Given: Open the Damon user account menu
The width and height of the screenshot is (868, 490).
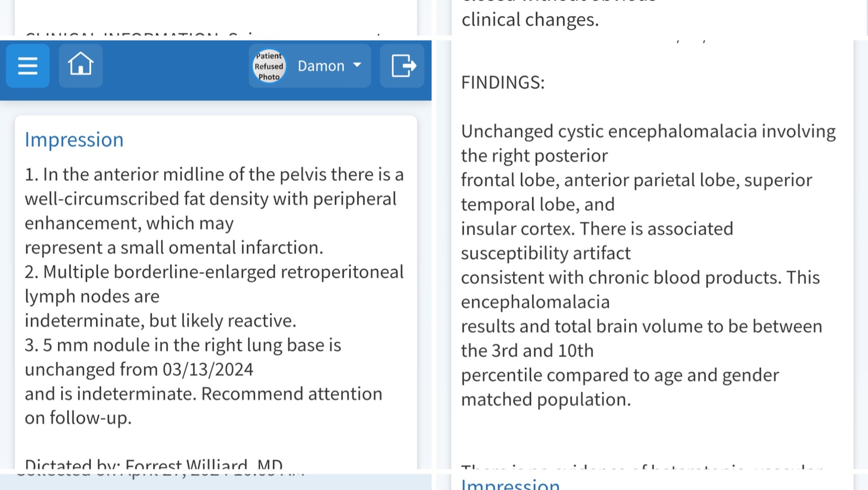Looking at the screenshot, I should click(x=310, y=65).
